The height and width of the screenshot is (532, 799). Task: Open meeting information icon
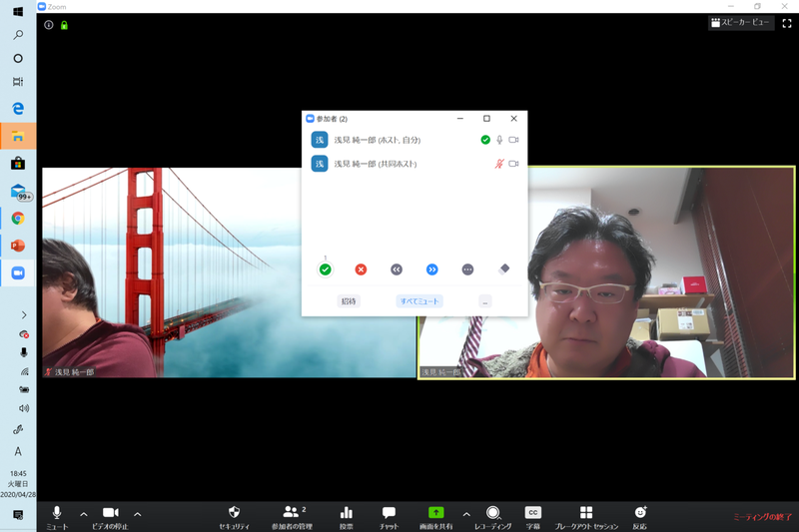click(48, 24)
